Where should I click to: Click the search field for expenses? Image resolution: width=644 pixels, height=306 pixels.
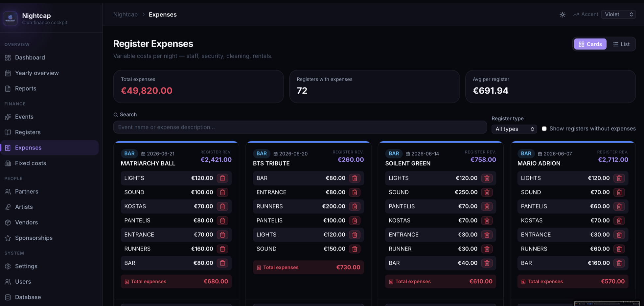300,127
